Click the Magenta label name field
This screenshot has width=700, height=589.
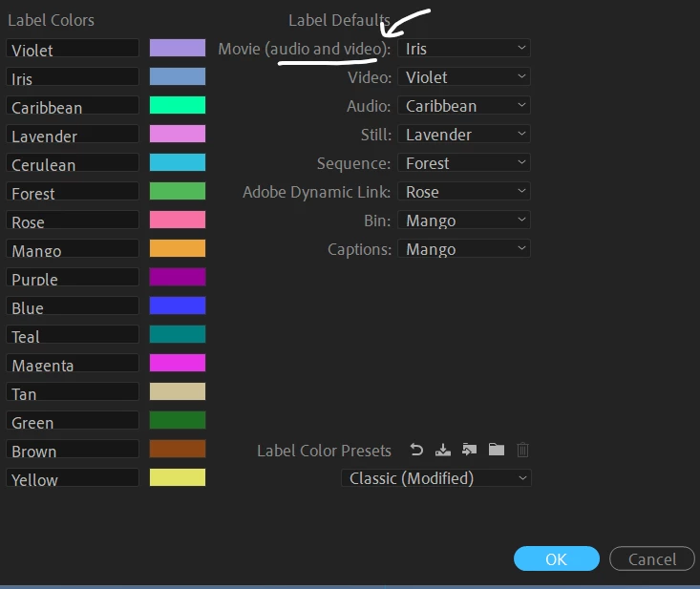tap(73, 363)
